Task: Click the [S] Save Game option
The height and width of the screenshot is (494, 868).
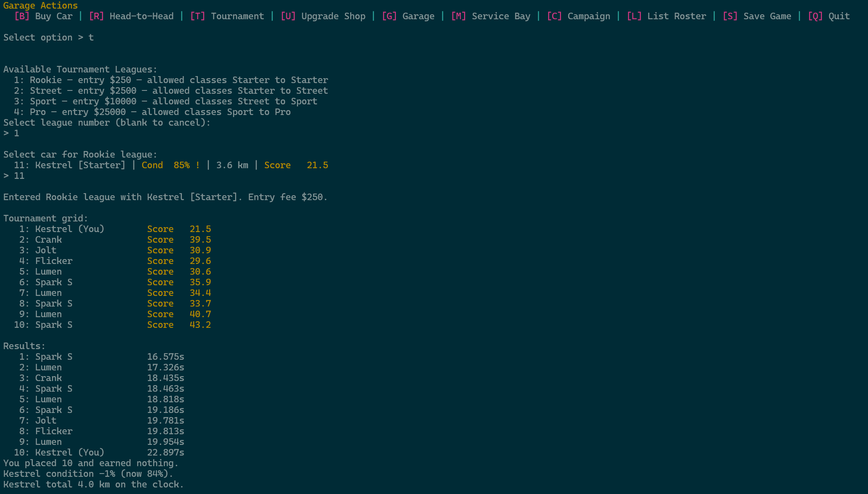Action: pos(757,16)
